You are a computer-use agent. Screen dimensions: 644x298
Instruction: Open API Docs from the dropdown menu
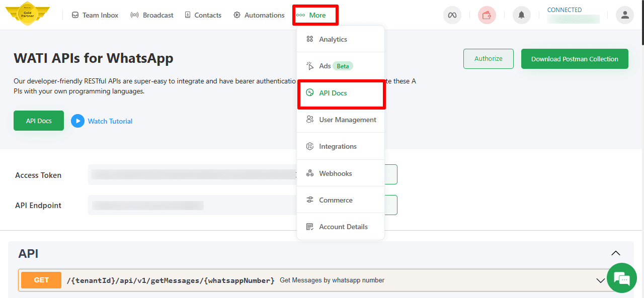[333, 93]
